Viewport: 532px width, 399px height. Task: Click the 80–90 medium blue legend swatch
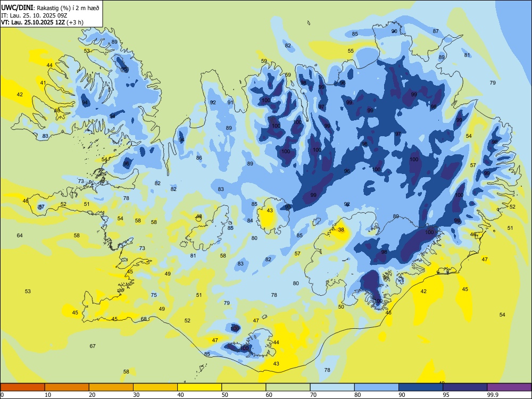point(376,387)
